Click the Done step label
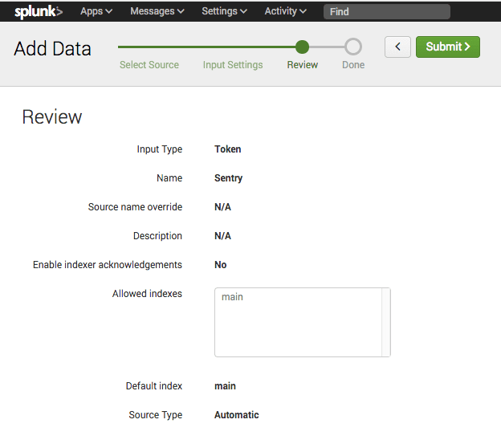Viewport: 501px width, 448px height. 353,65
